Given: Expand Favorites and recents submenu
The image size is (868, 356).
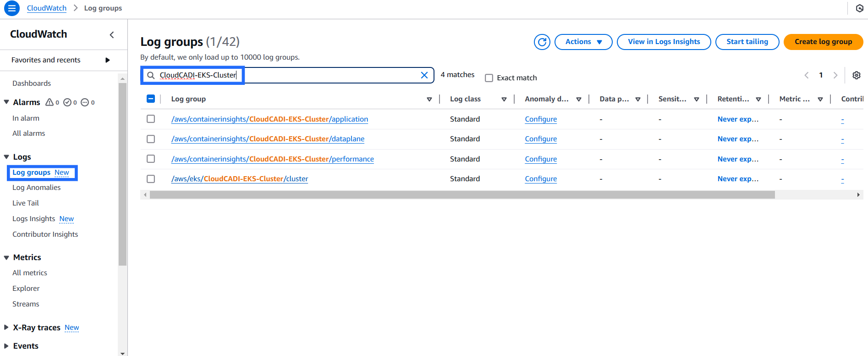Looking at the screenshot, I should [x=107, y=60].
